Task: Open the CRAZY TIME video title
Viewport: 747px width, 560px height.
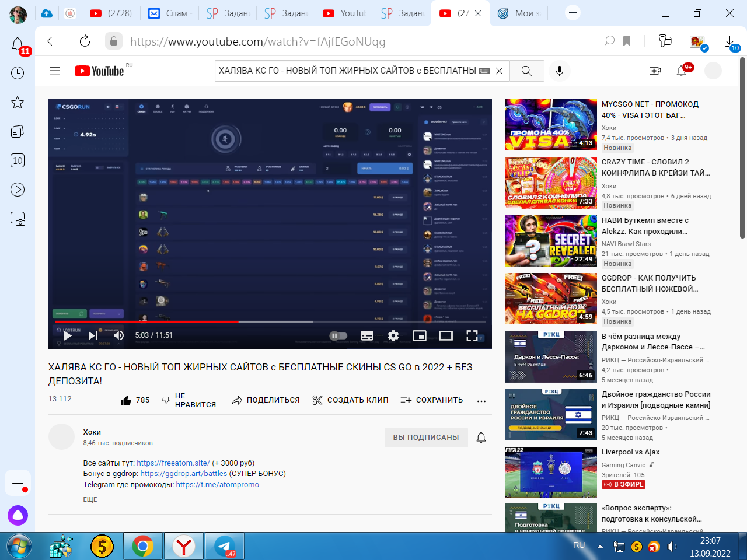Action: tap(656, 167)
